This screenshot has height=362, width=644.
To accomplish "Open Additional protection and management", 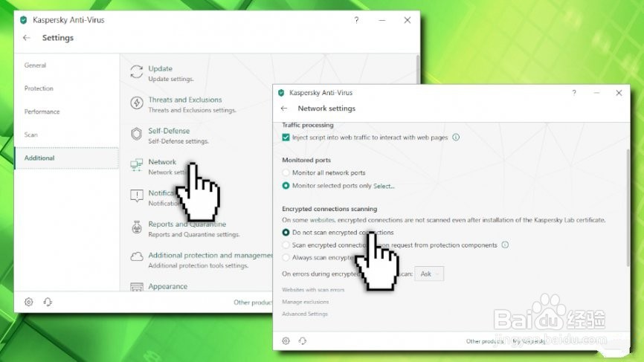I will pos(210,255).
